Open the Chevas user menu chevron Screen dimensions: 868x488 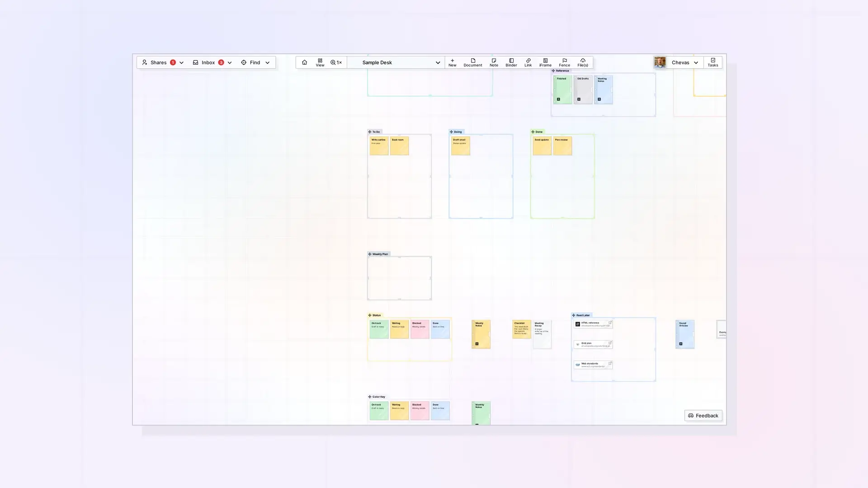(x=696, y=63)
